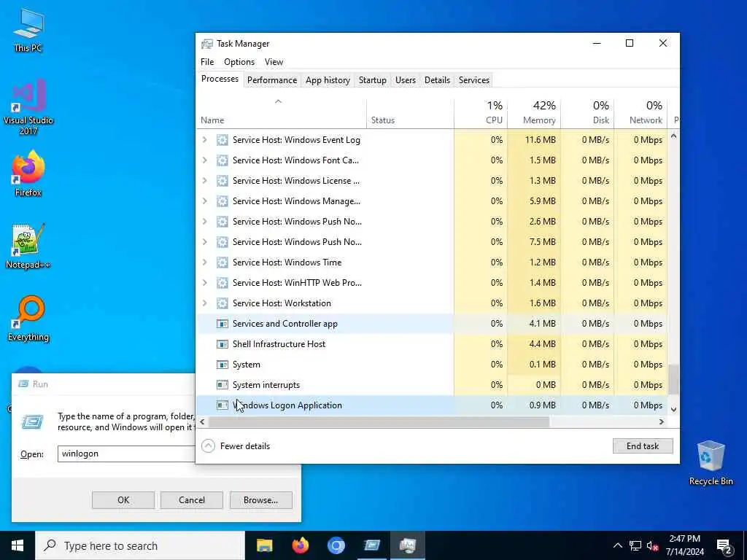The height and width of the screenshot is (560, 747).
Task: Open the View menu
Action: [274, 62]
